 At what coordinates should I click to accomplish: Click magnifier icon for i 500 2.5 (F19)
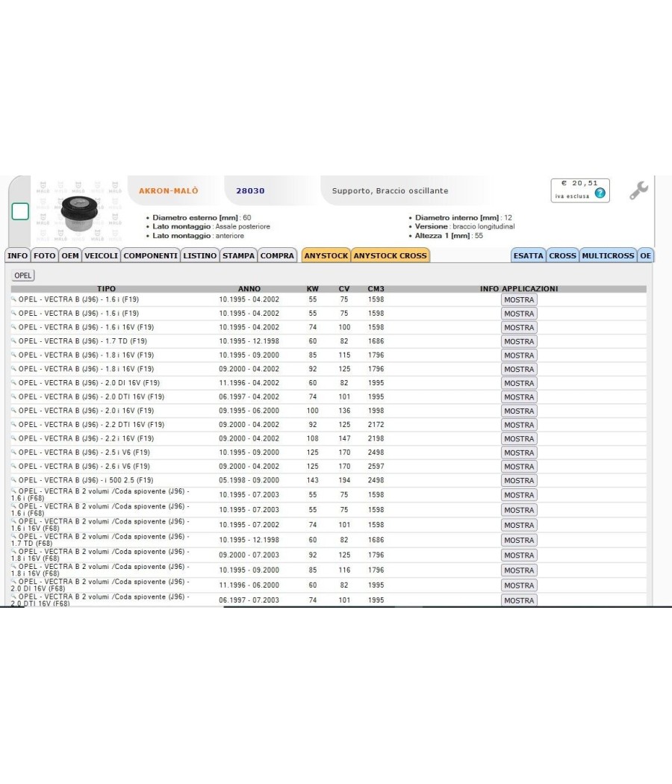(13, 480)
